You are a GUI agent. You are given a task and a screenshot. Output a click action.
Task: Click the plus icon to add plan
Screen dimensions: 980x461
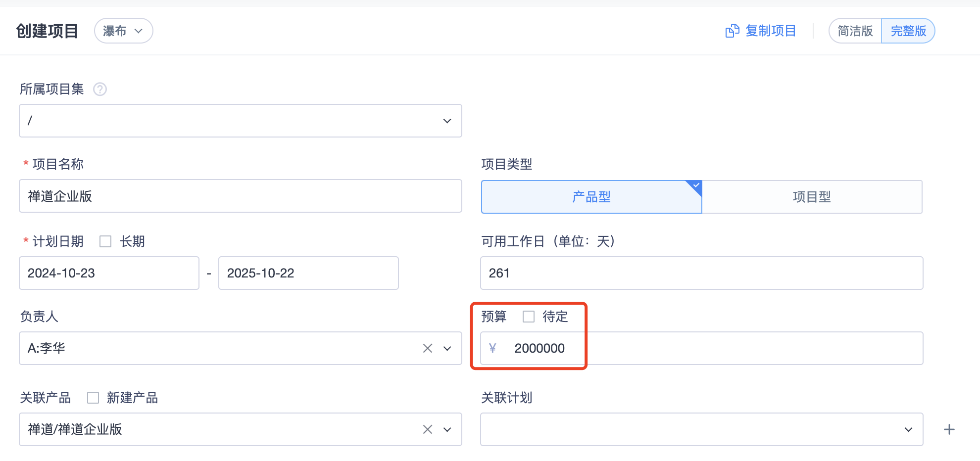click(949, 429)
